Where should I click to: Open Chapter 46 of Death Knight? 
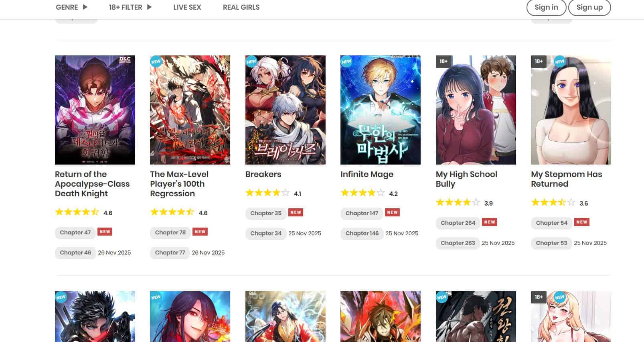coord(75,252)
